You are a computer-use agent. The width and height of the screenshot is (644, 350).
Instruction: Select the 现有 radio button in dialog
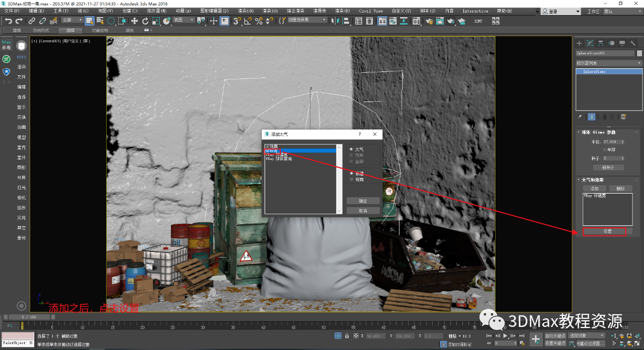point(351,180)
